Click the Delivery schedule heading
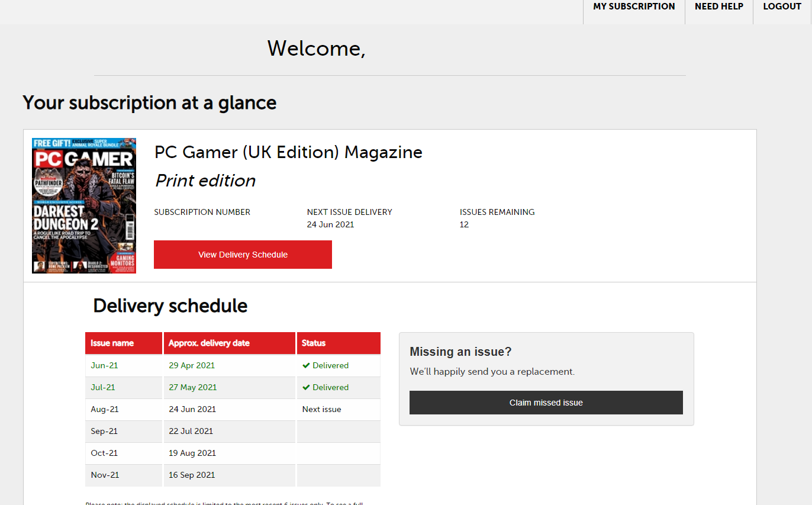The width and height of the screenshot is (812, 505). (x=170, y=305)
